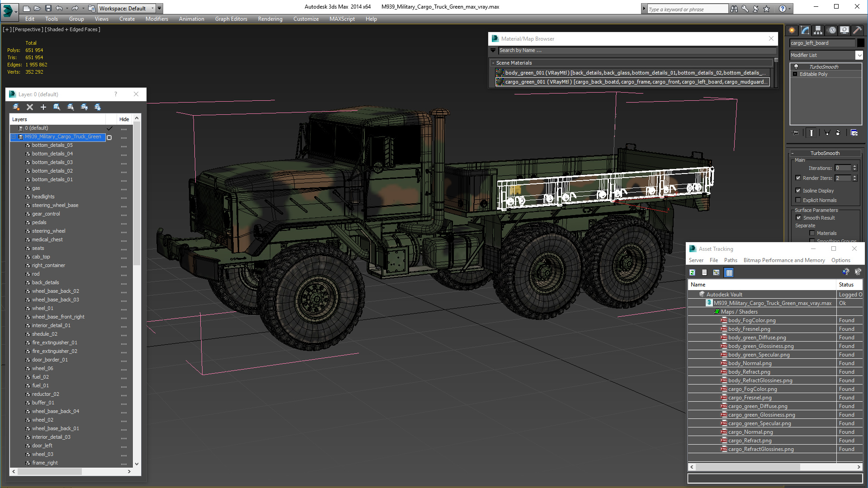Click Table View icon in Asset Tracking toolbar
This screenshot has width=868, height=488.
tap(729, 272)
